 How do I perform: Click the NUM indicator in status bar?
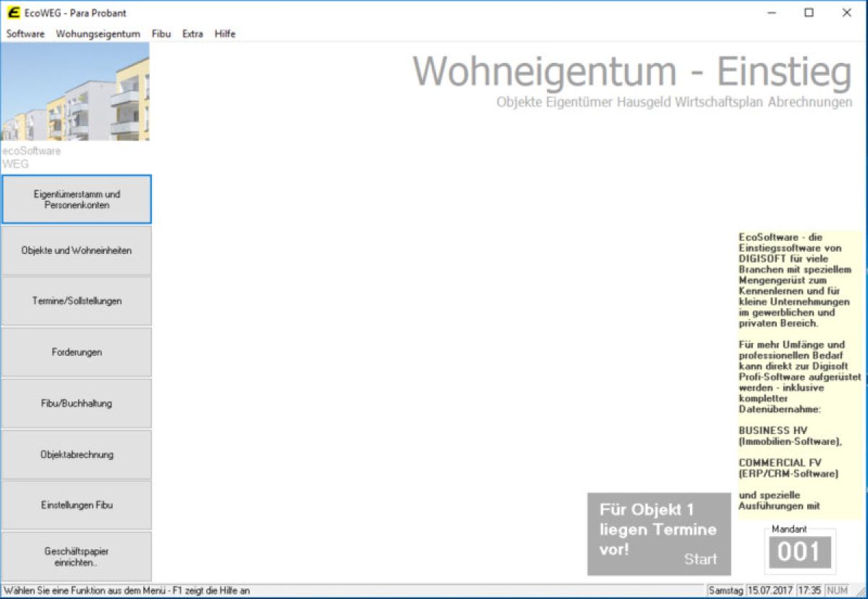[x=837, y=590]
